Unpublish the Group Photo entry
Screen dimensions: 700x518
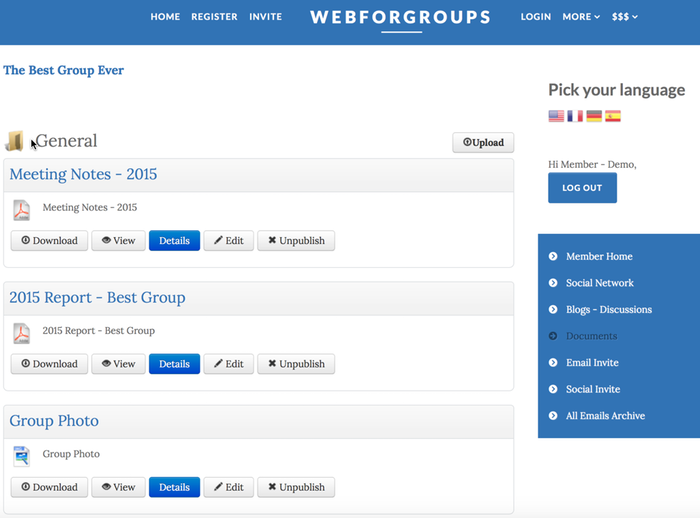tap(296, 487)
